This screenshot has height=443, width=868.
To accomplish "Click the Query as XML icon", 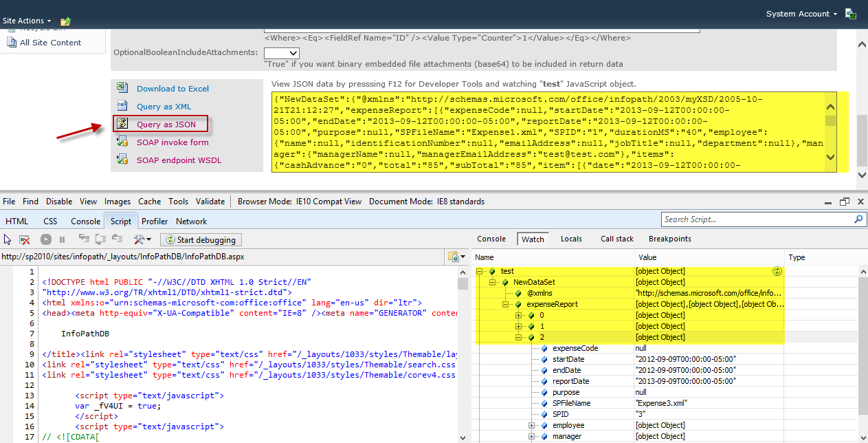I will tap(122, 106).
